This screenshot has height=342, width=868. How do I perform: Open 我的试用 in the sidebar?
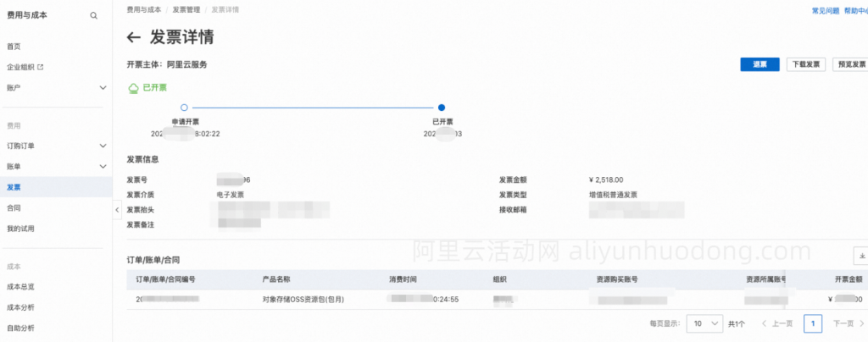tap(21, 229)
